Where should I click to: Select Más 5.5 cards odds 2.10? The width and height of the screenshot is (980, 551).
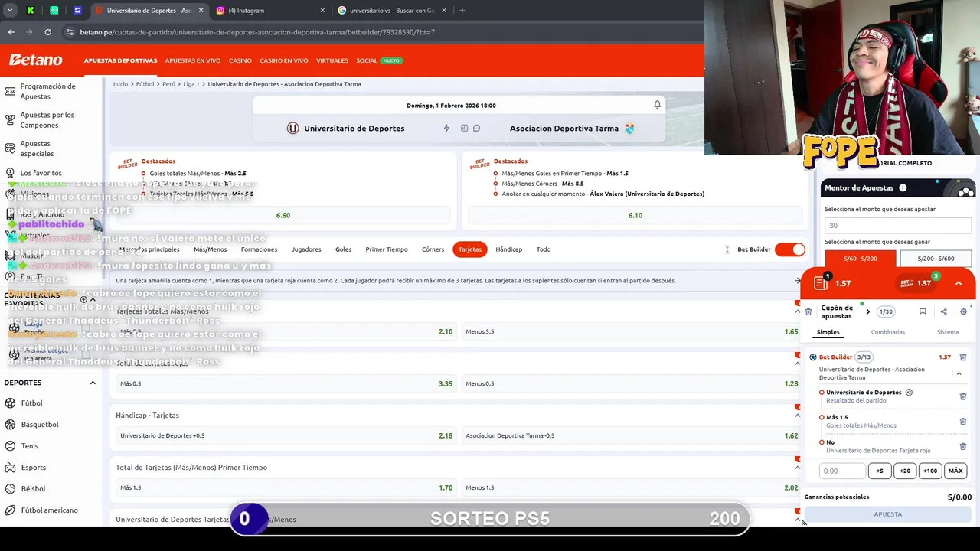[x=285, y=332]
